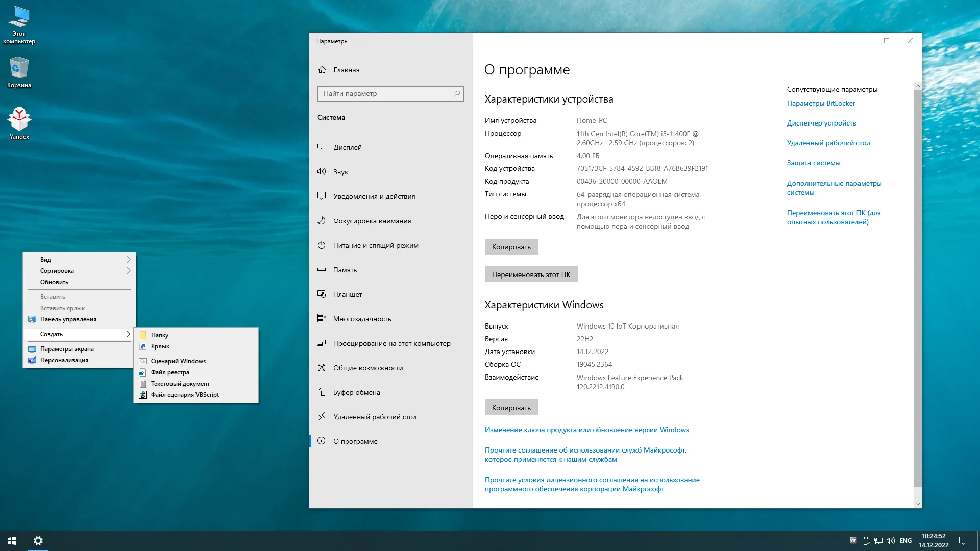This screenshot has height=551, width=980.
Task: Open Clipboard (Буфер обмена) sidebar icon
Action: click(x=322, y=392)
